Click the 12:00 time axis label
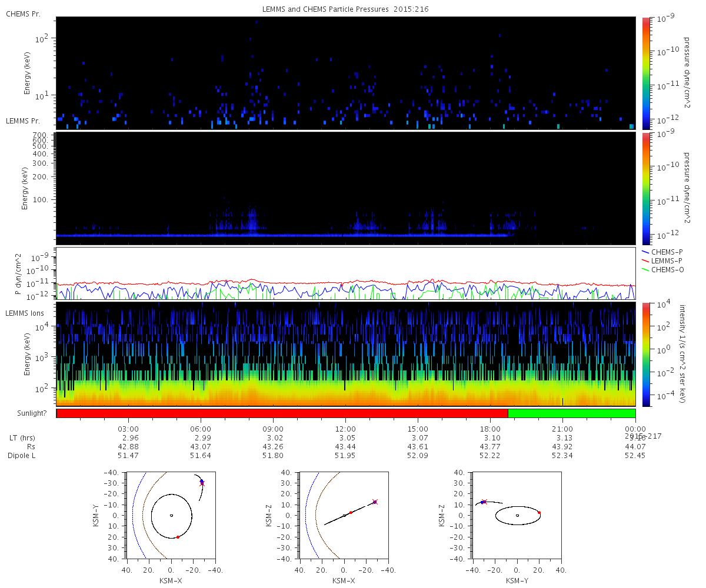706x588 pixels. pos(345,429)
